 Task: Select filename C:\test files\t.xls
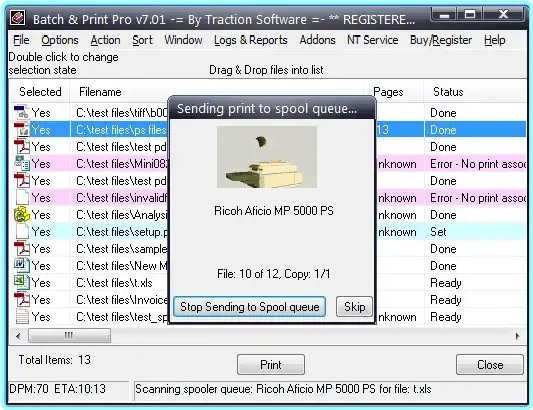(x=114, y=283)
